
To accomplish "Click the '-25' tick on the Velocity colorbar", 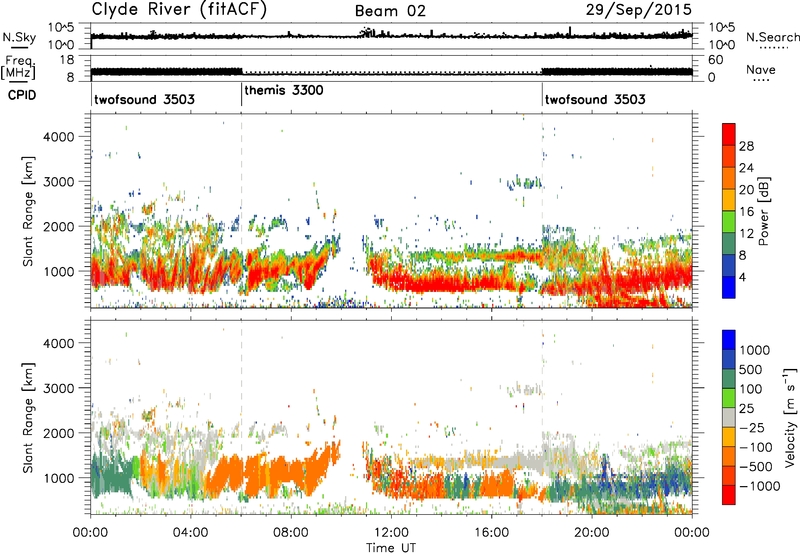I will 752,427.
